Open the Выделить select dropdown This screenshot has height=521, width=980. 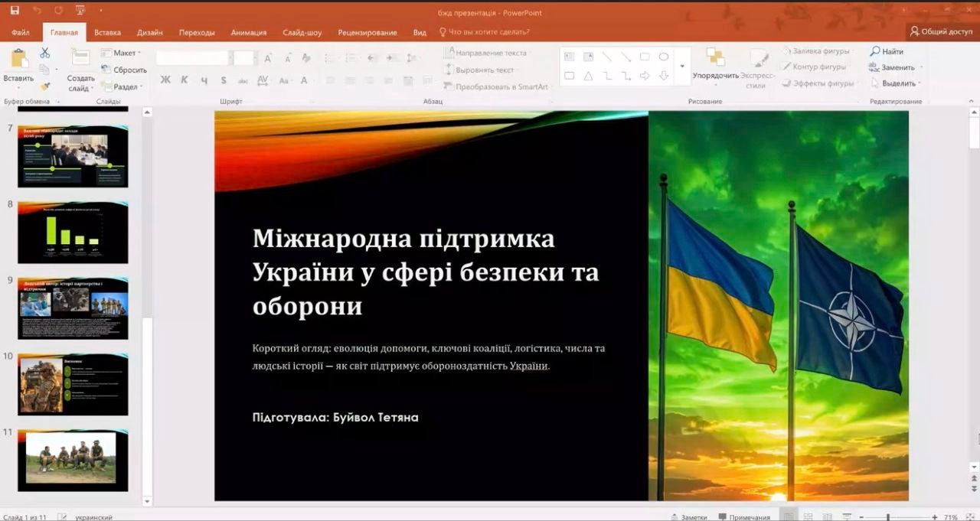pos(896,83)
